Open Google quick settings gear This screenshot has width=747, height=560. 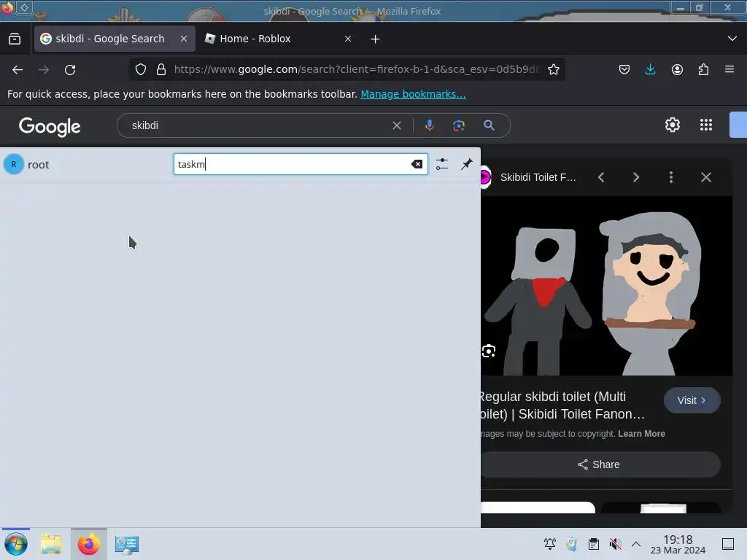point(672,125)
